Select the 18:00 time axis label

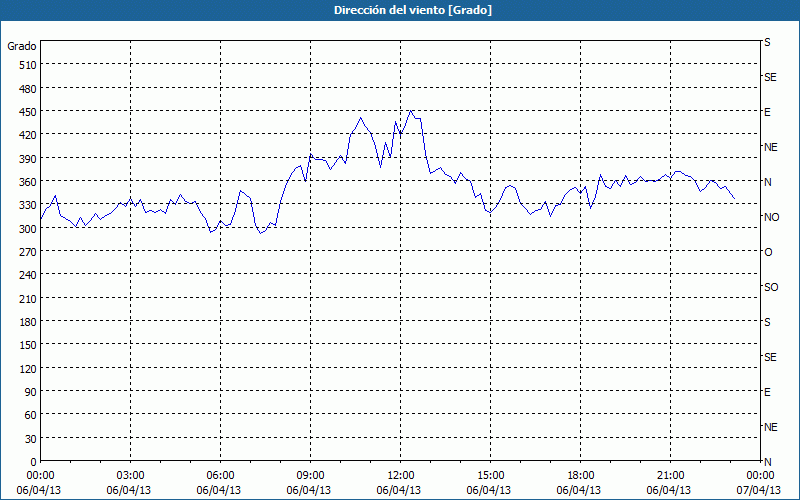[581, 476]
